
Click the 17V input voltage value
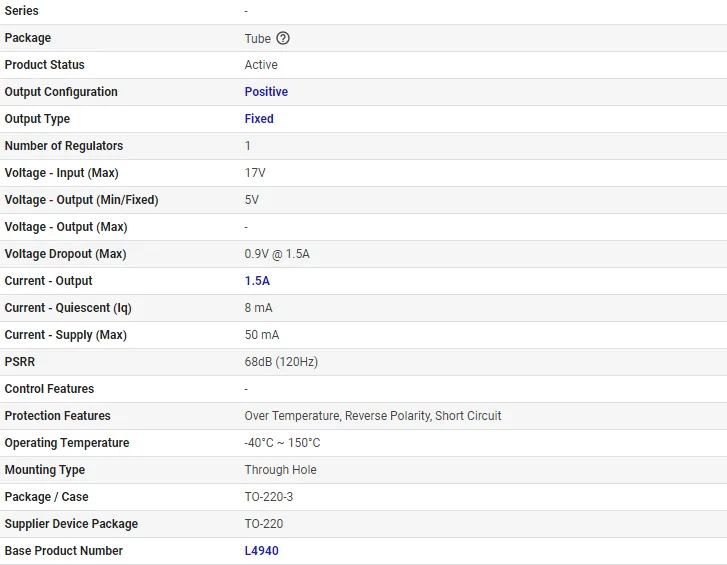(255, 173)
